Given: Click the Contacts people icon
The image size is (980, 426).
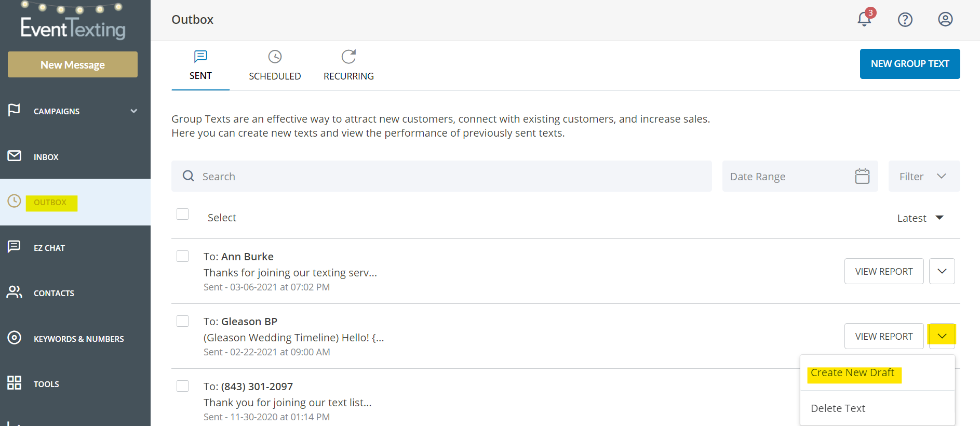Looking at the screenshot, I should [14, 292].
